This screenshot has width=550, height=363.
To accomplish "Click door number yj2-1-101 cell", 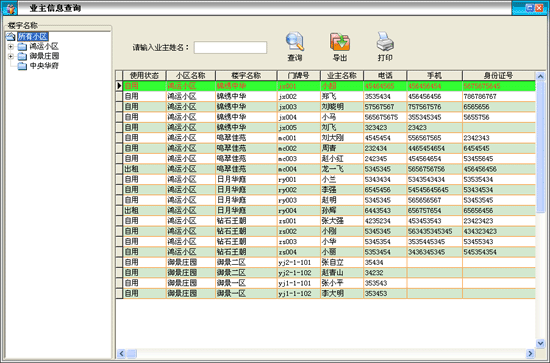I will [299, 262].
